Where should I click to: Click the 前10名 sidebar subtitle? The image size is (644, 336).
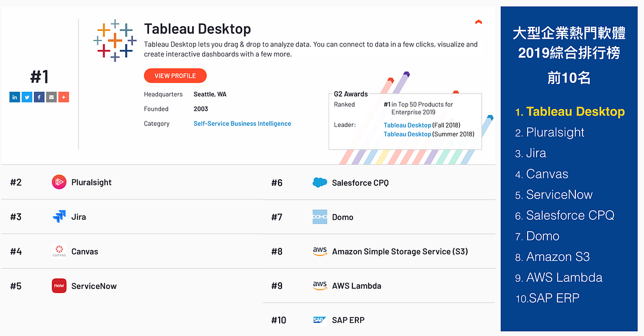(569, 77)
